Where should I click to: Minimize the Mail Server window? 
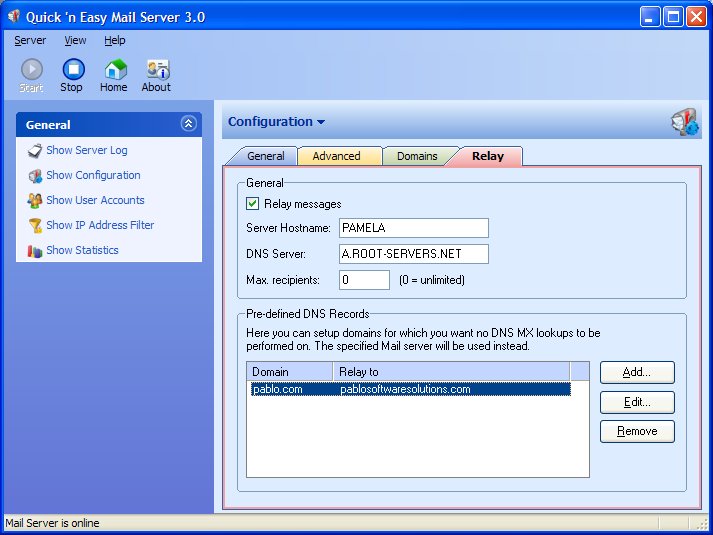point(650,17)
